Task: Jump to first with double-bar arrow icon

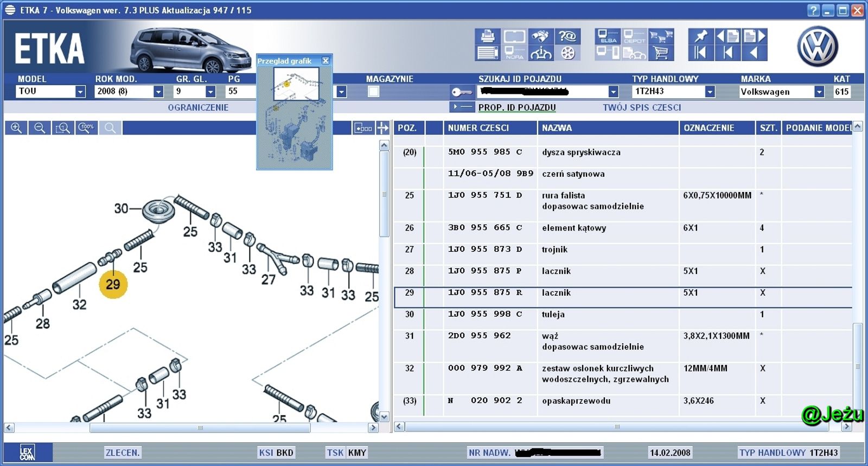Action: click(x=701, y=53)
